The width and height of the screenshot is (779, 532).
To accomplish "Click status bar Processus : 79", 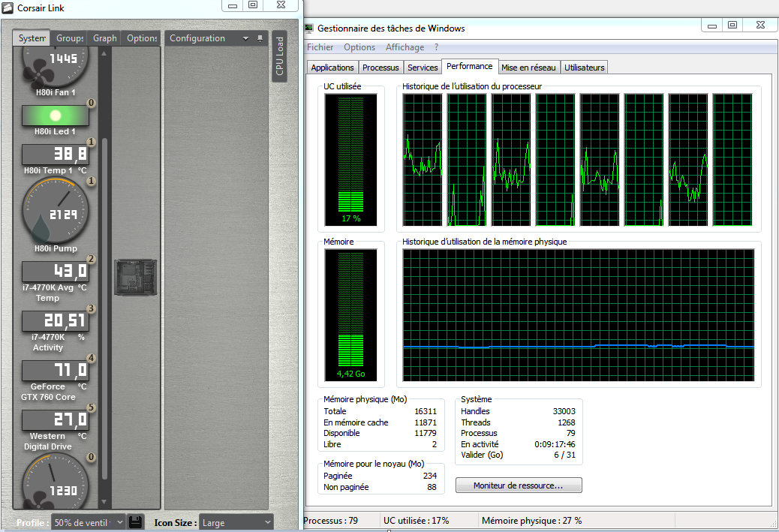I will tap(330, 521).
